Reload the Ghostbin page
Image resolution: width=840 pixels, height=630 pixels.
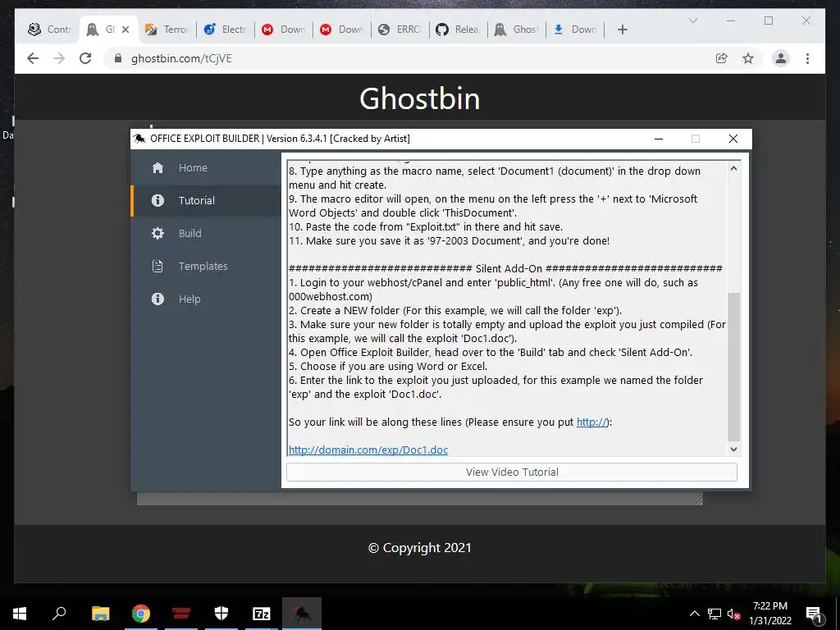tap(85, 58)
